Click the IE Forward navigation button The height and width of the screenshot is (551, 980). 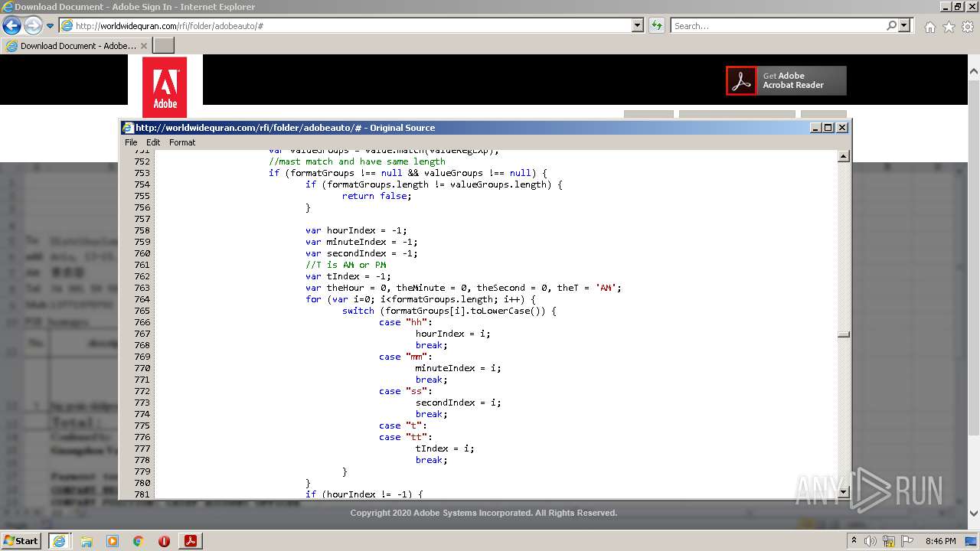pyautogui.click(x=33, y=25)
